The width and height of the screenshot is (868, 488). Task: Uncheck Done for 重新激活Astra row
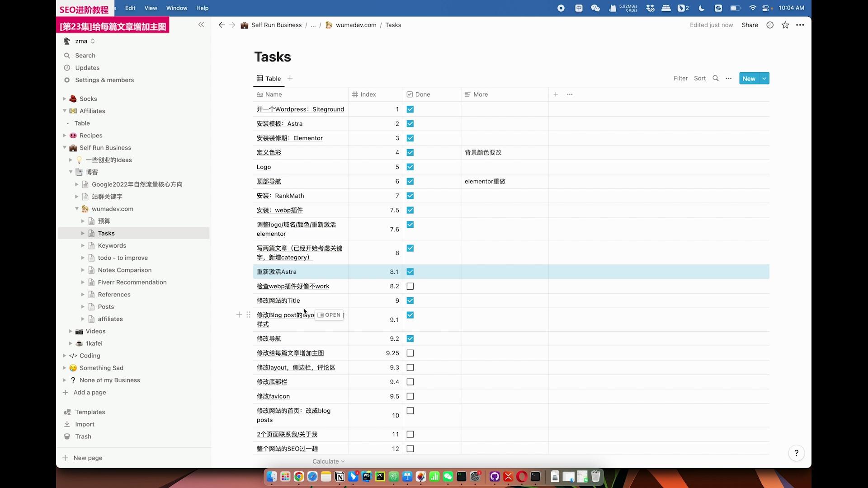pyautogui.click(x=410, y=272)
